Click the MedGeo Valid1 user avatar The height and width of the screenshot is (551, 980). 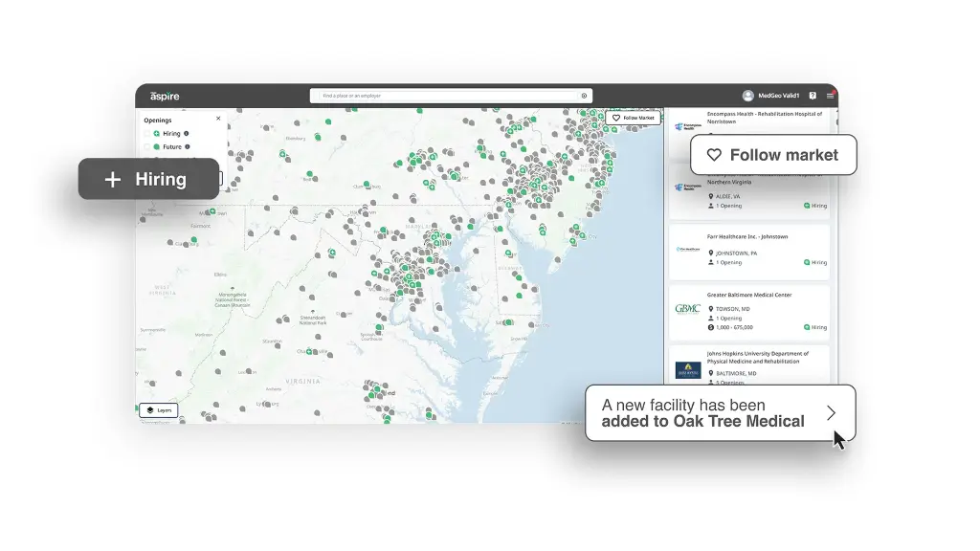[747, 96]
